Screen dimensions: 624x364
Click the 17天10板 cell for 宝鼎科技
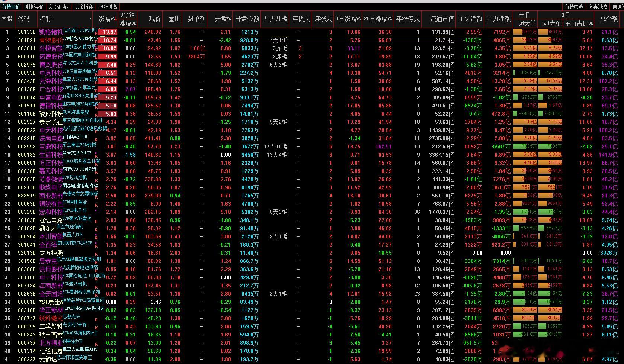coord(276,147)
